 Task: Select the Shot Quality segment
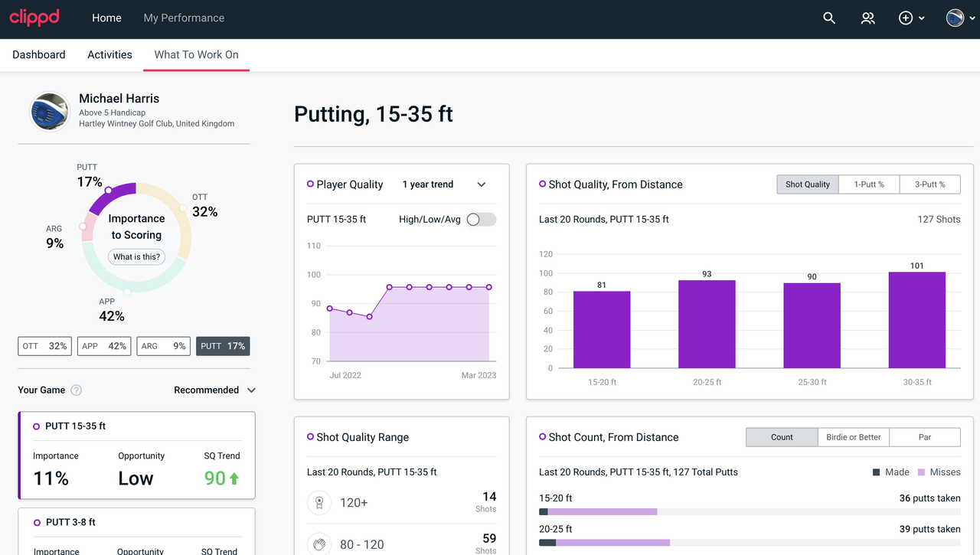(x=807, y=184)
